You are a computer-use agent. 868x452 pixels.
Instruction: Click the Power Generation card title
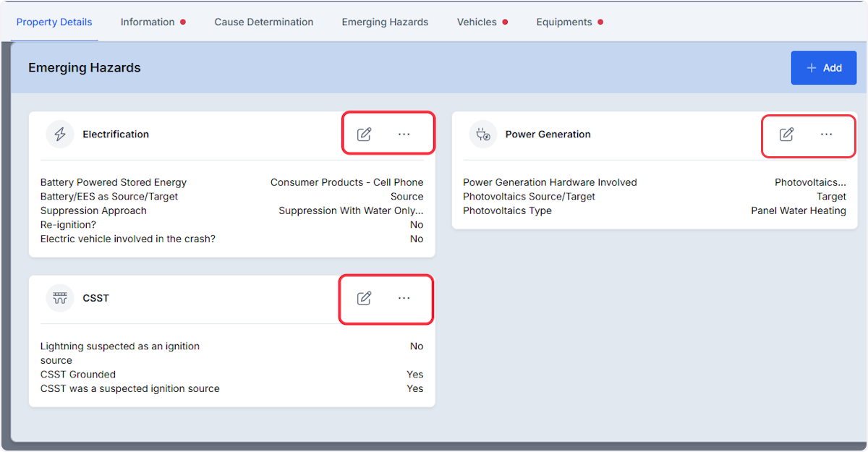548,135
